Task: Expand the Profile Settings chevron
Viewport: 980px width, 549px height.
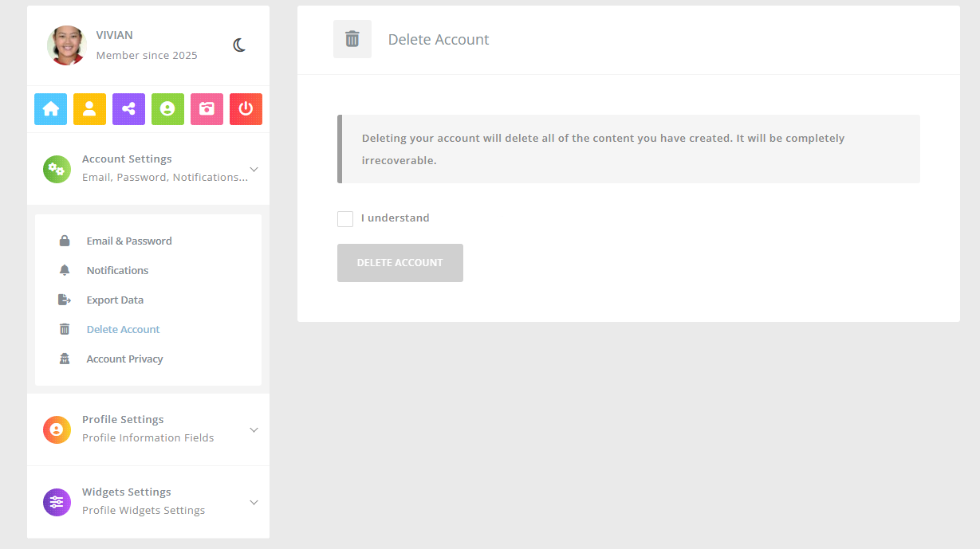Action: (x=254, y=429)
